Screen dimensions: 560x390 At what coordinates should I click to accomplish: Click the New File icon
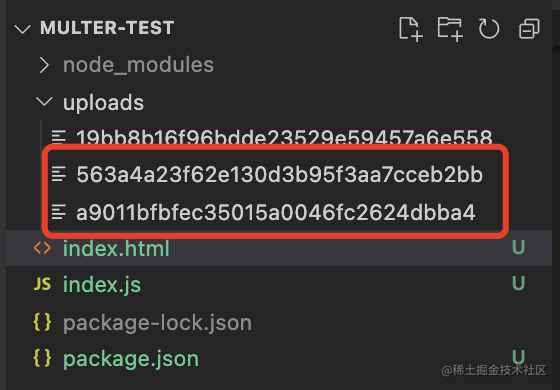click(x=411, y=29)
